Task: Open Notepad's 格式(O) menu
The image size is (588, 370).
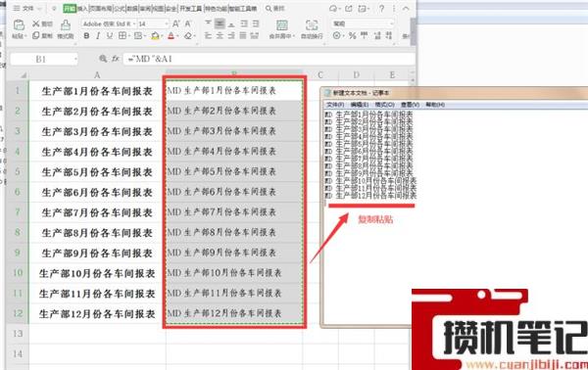Action: click(384, 105)
